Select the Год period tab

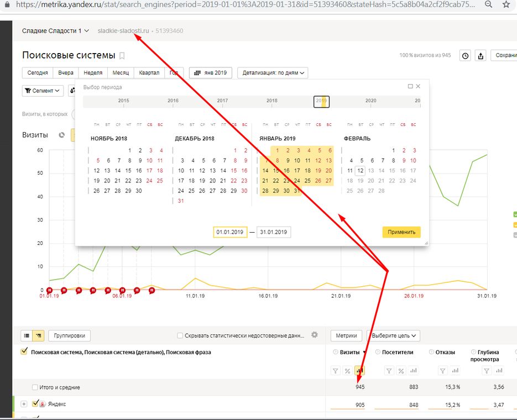coord(174,73)
